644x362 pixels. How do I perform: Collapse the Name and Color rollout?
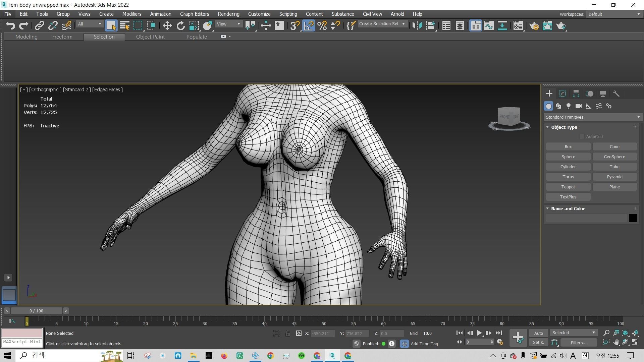(x=548, y=209)
